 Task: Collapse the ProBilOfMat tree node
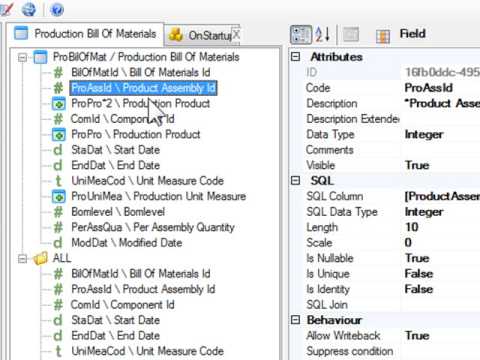tap(22, 57)
